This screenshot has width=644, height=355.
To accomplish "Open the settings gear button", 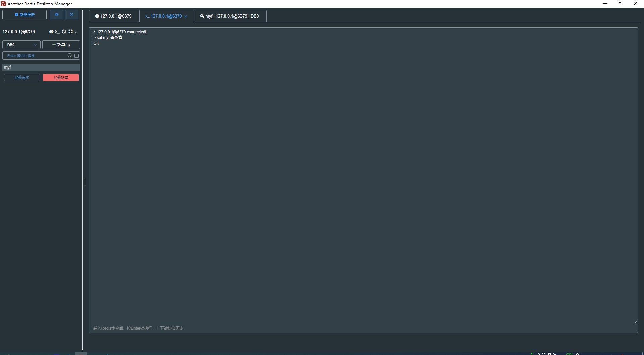I will point(57,15).
